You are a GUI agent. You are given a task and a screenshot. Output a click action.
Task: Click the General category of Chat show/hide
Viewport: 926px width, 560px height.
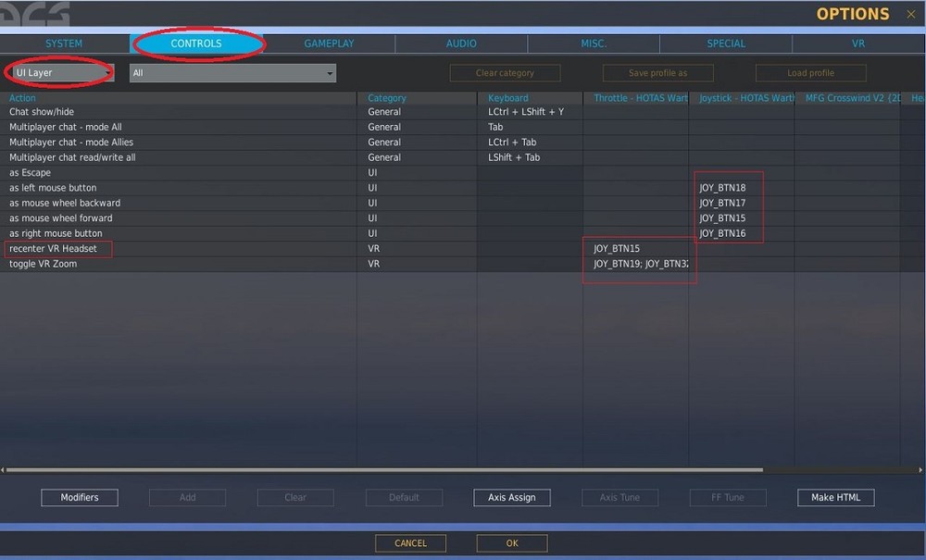417,111
